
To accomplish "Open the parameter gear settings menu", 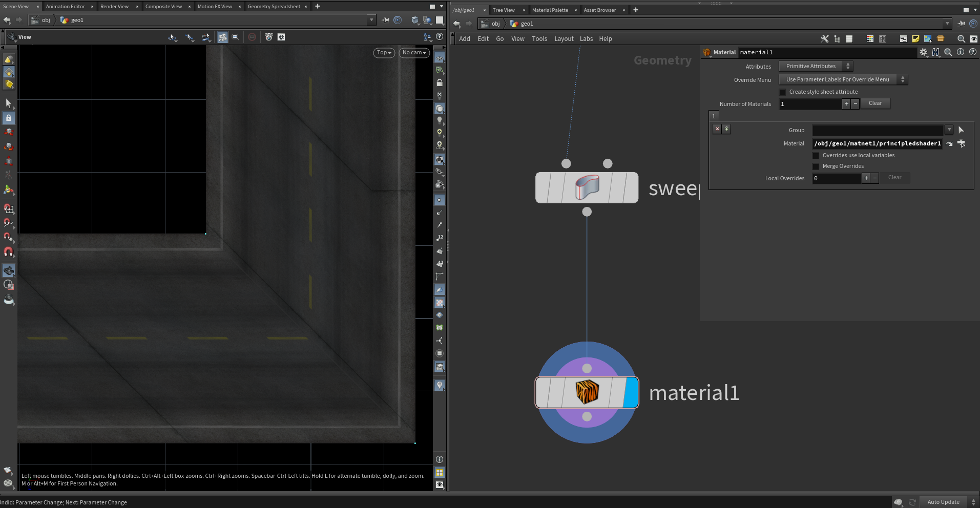I will 923,52.
